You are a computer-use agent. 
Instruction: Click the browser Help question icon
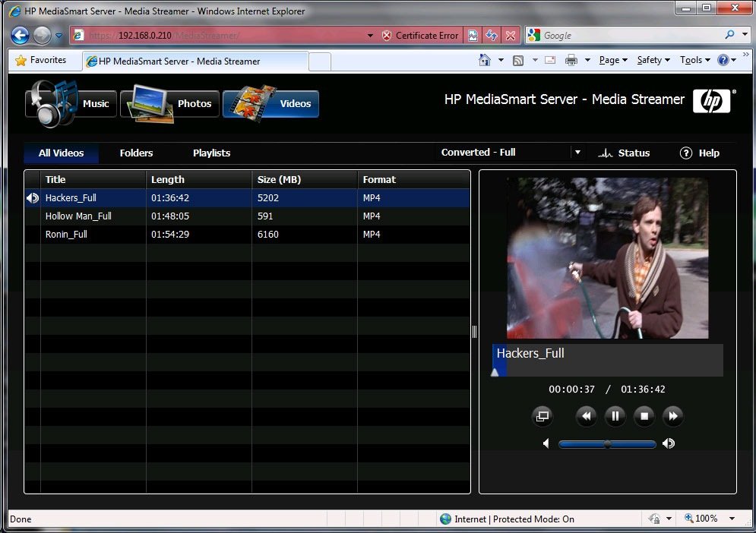(723, 60)
